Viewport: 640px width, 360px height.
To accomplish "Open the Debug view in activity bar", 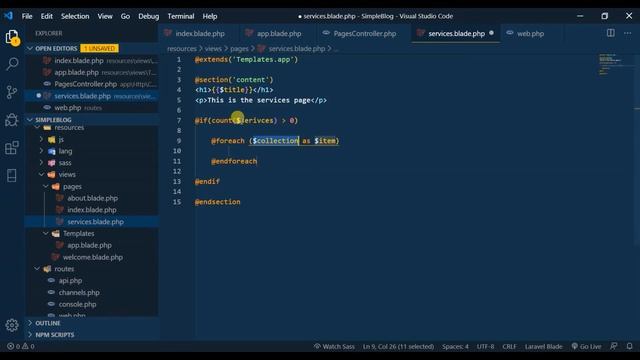I will 12,120.
